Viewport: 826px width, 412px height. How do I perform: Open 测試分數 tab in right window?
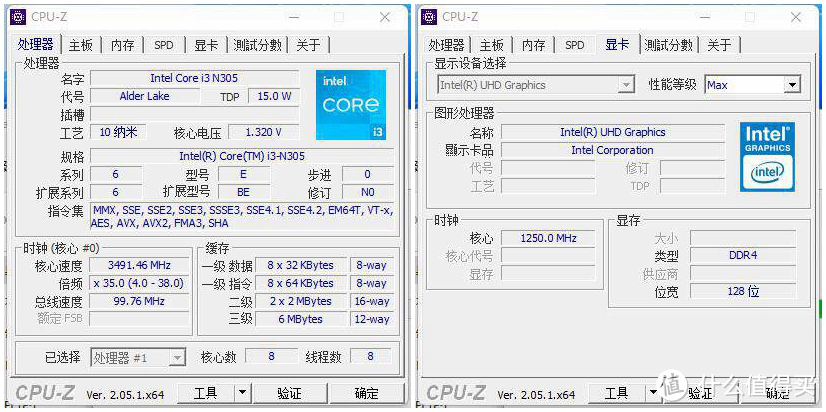tap(668, 45)
